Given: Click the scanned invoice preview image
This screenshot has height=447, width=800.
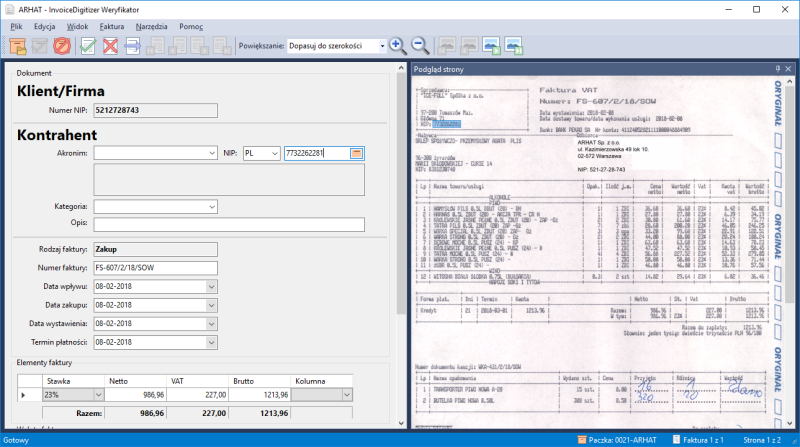Looking at the screenshot, I should click(598, 252).
